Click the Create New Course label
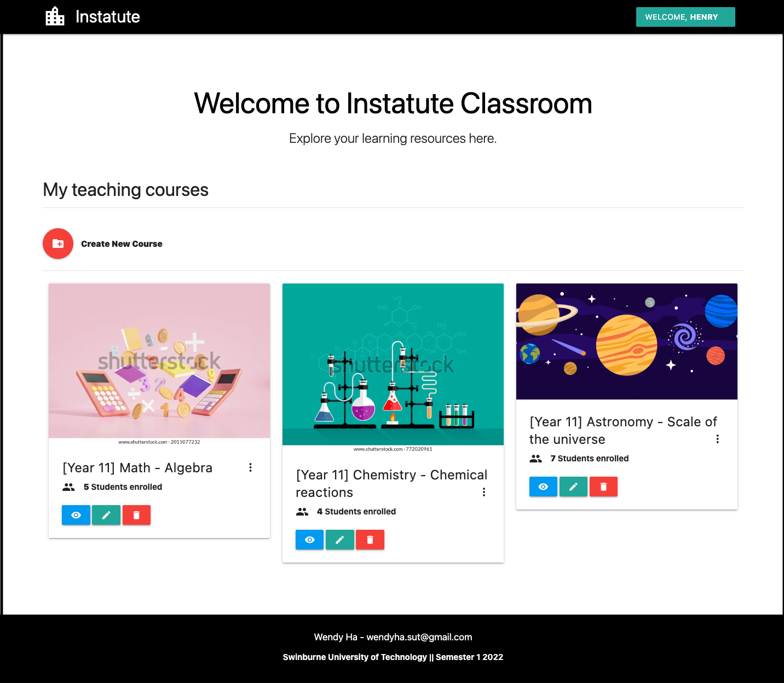 click(122, 244)
